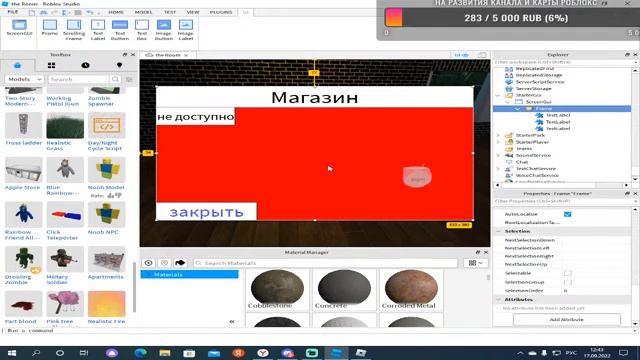Screen dimensions: 640x360
Task: Select the Corroded Metal material swatch
Action: [411, 289]
